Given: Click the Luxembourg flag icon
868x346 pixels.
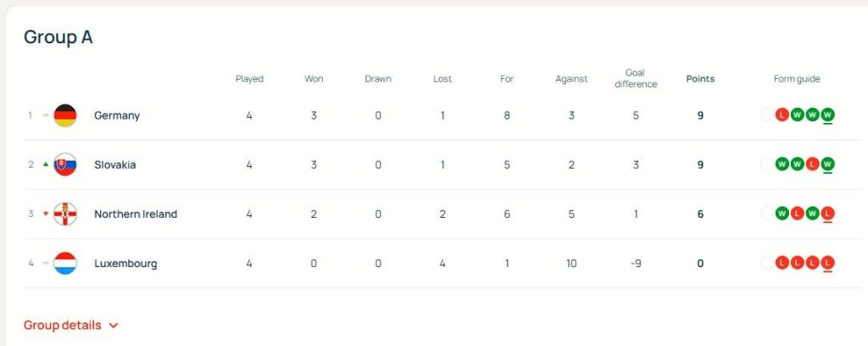Looking at the screenshot, I should (65, 263).
